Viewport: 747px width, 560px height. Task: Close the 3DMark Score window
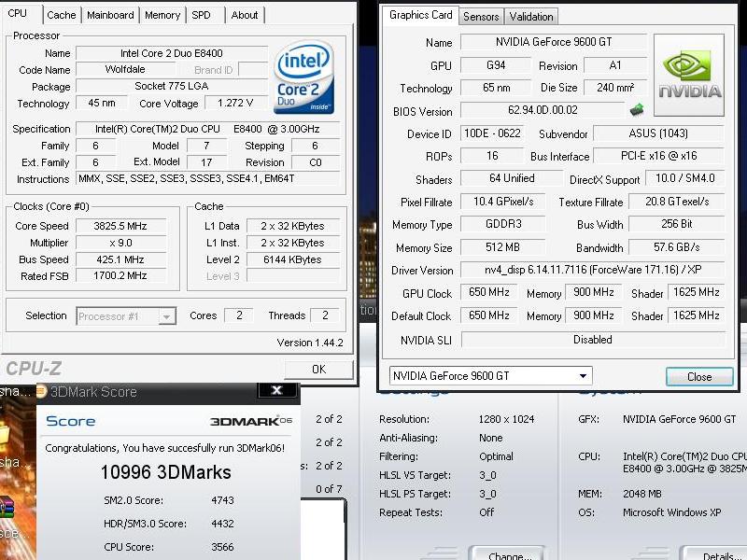[276, 391]
